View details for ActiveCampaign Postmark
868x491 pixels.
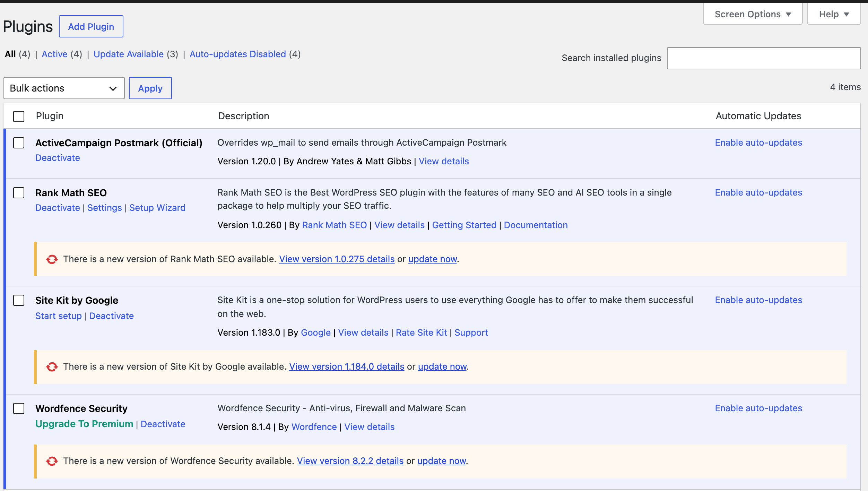coord(444,161)
